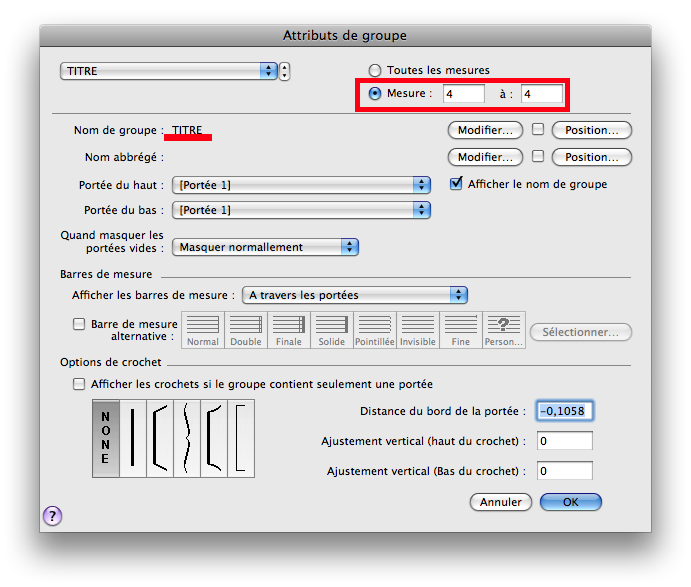Pick the Pointillée dashed barline icon
This screenshot has width=691, height=587.
[x=374, y=329]
